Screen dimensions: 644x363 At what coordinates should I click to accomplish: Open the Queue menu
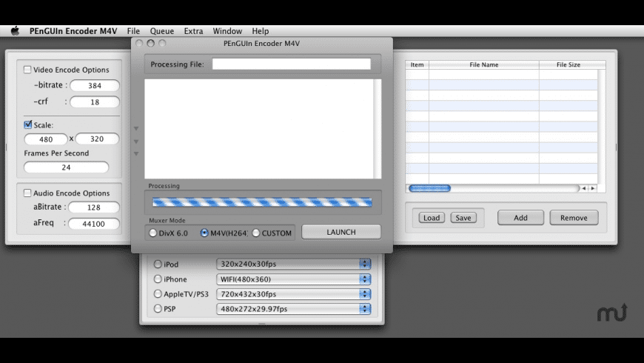162,31
